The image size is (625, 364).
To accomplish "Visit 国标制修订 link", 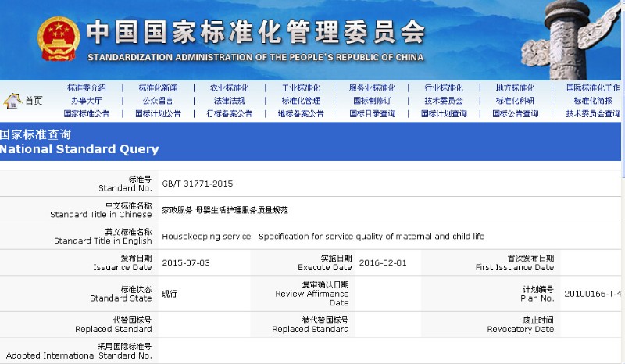I will point(373,101).
